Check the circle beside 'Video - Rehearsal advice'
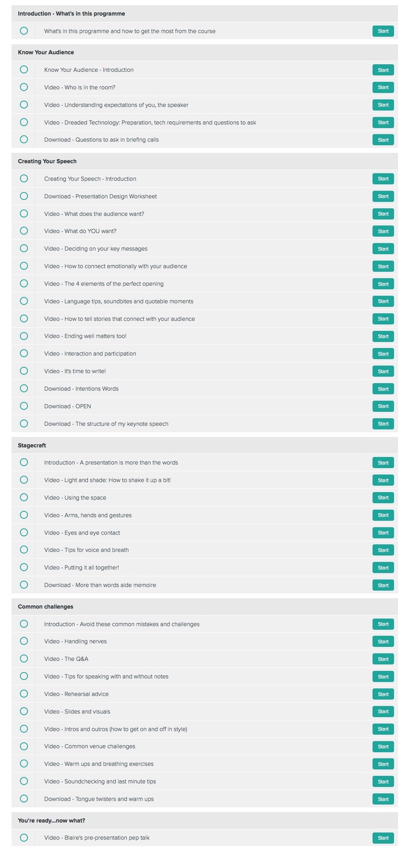This screenshot has width=410, height=868. 24,694
